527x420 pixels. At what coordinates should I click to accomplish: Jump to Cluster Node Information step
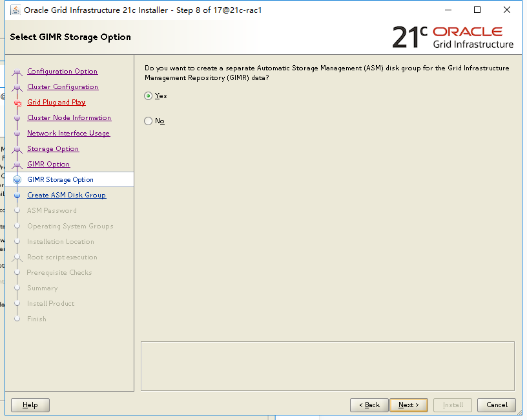click(x=69, y=117)
